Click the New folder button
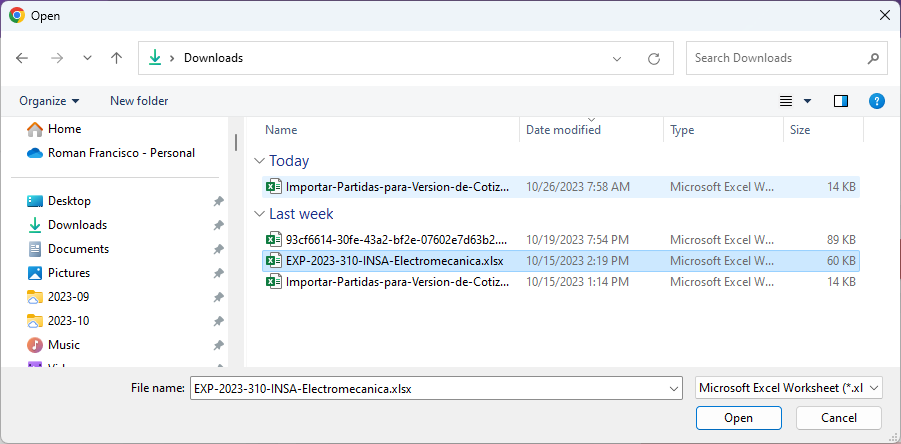Screen dimensions: 901x444 point(139,101)
